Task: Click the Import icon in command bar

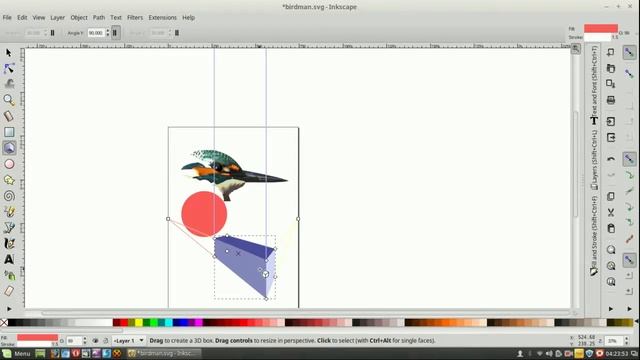Action: coord(611,121)
